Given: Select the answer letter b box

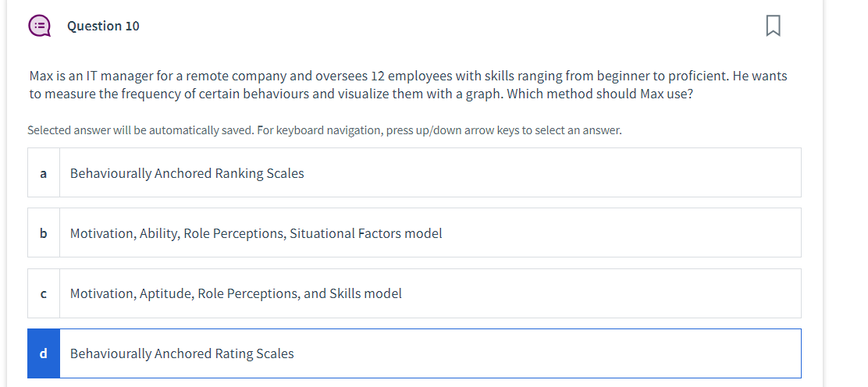Looking at the screenshot, I should [x=44, y=233].
